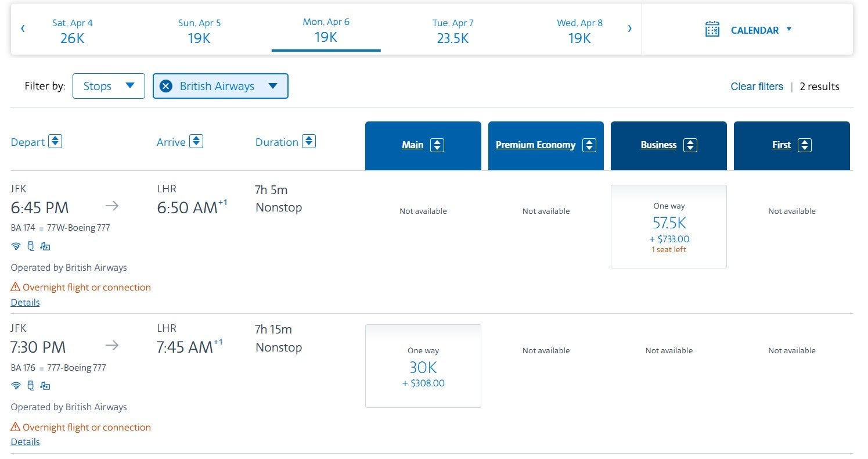Select the Mon, Apr 6 date tab
Image resolution: width=868 pixels, height=459 pixels.
[x=326, y=30]
